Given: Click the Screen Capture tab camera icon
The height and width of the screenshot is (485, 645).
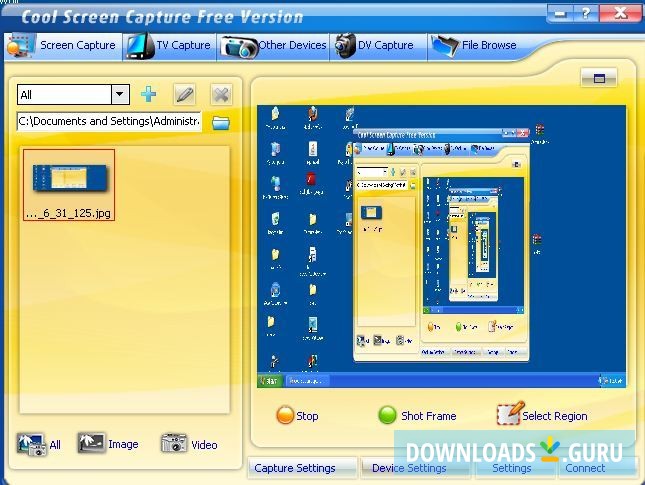Looking at the screenshot, I should pos(21,47).
